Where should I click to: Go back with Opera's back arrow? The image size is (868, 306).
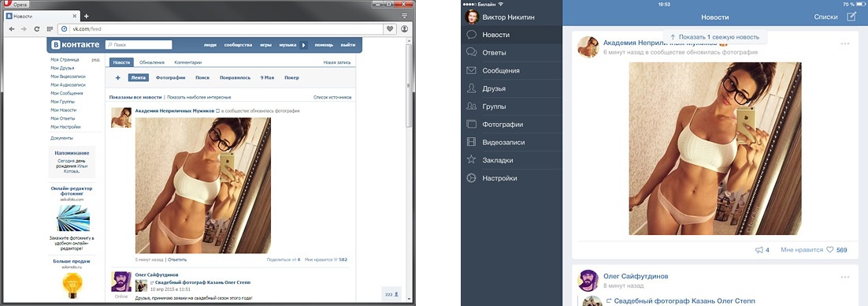pyautogui.click(x=12, y=28)
